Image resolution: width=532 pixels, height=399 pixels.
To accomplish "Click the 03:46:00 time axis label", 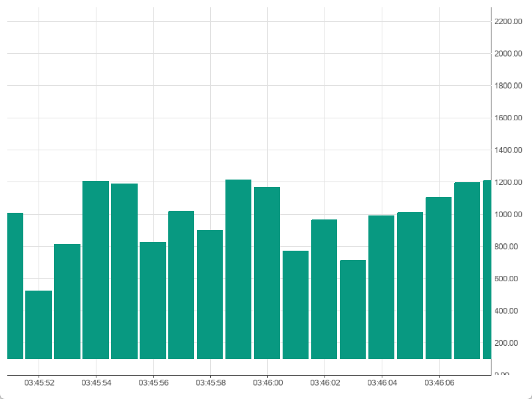I will [268, 383].
